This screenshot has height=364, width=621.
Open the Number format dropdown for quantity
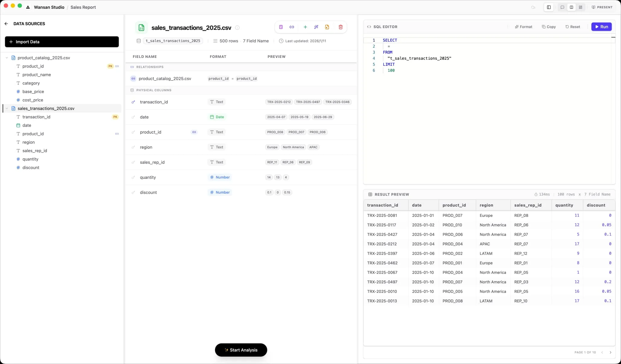[x=220, y=177]
